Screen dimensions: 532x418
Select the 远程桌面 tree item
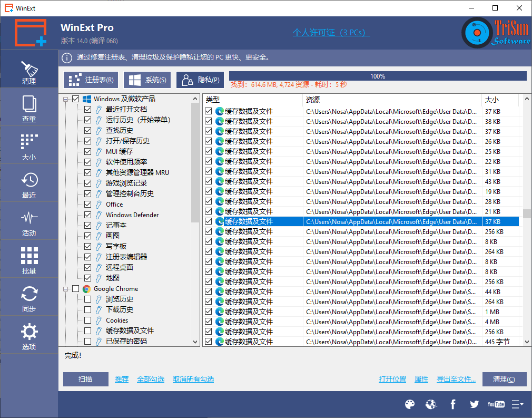point(120,268)
